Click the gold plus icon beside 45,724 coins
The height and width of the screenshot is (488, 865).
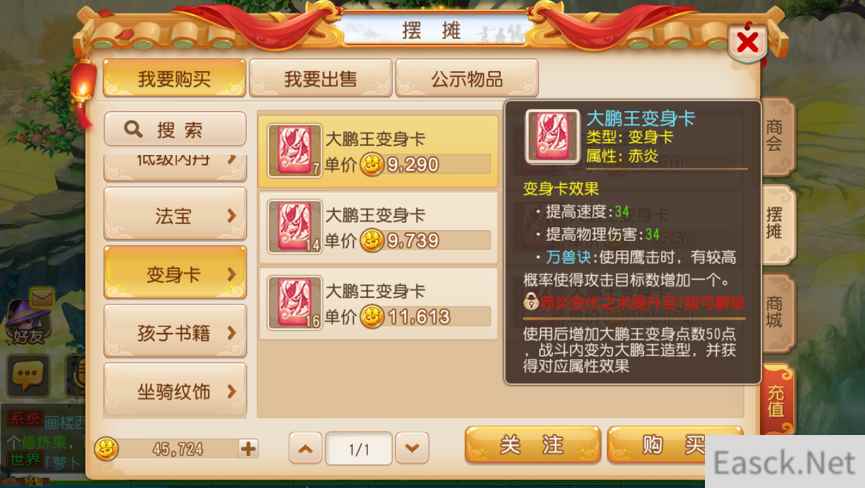tap(248, 448)
